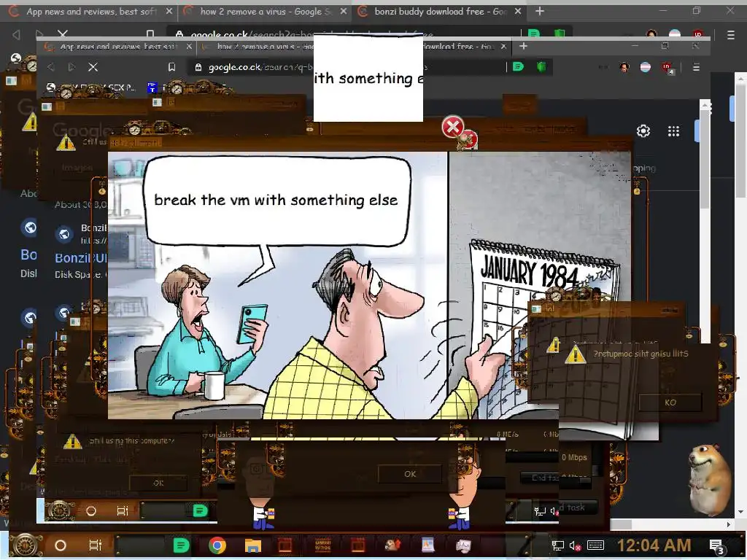Image resolution: width=747 pixels, height=560 pixels.
Task: Open 'how 2 remove a virus' tab in rear browser
Action: (x=266, y=12)
